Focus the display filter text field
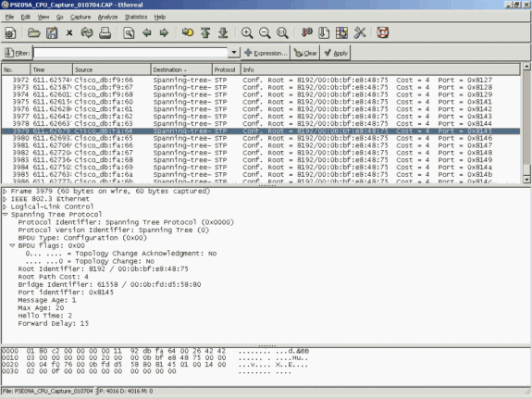The height and width of the screenshot is (399, 532). point(130,53)
